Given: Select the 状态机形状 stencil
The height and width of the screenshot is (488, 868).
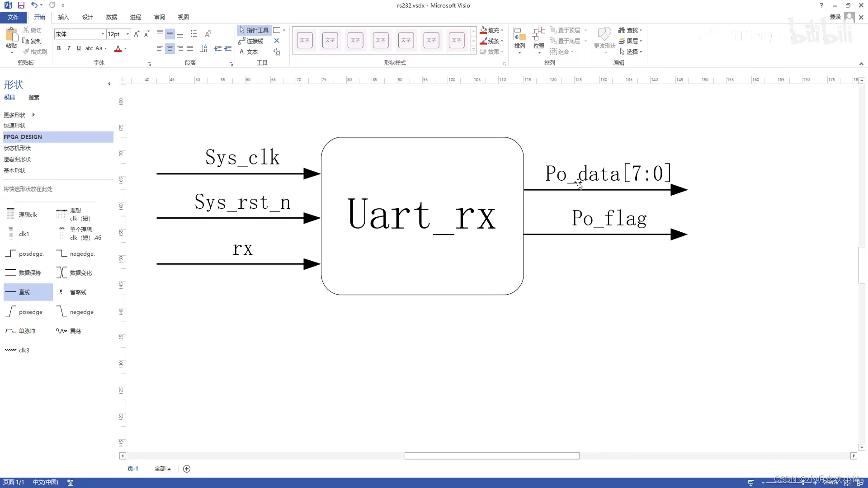Looking at the screenshot, I should (17, 148).
